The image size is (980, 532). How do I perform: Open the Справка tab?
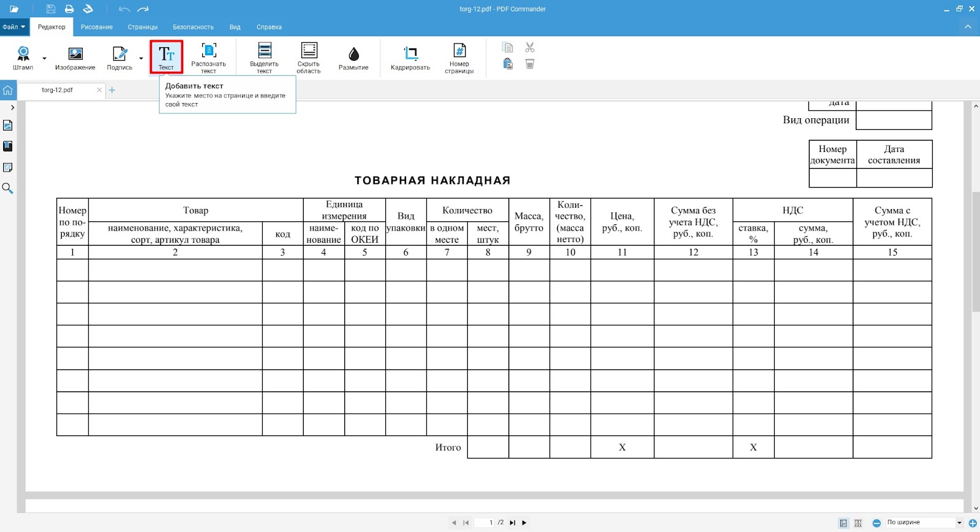click(x=269, y=27)
